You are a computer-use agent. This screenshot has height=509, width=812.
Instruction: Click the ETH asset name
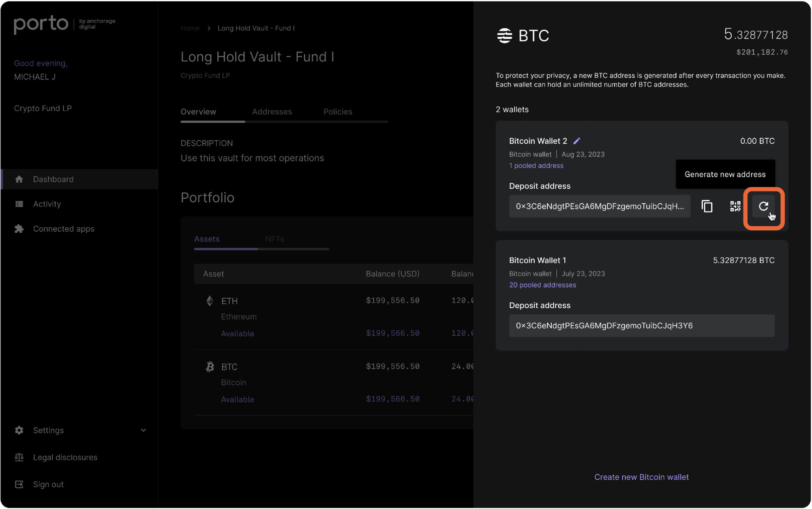(230, 301)
